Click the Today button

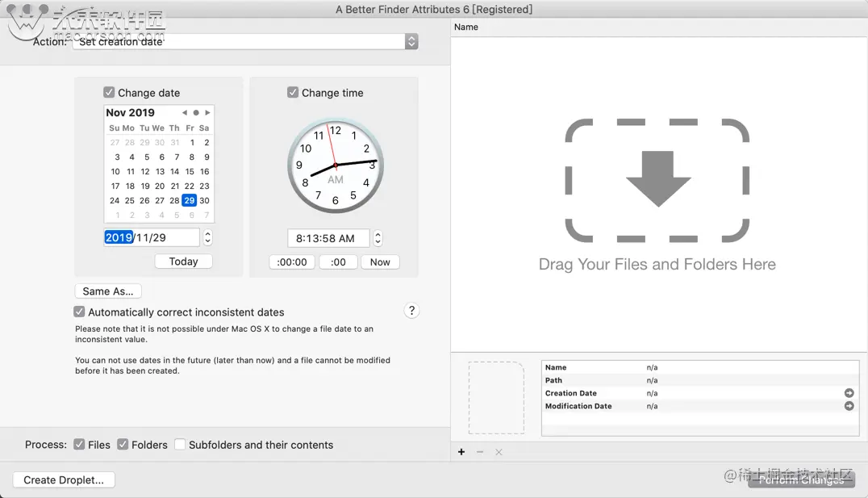183,262
